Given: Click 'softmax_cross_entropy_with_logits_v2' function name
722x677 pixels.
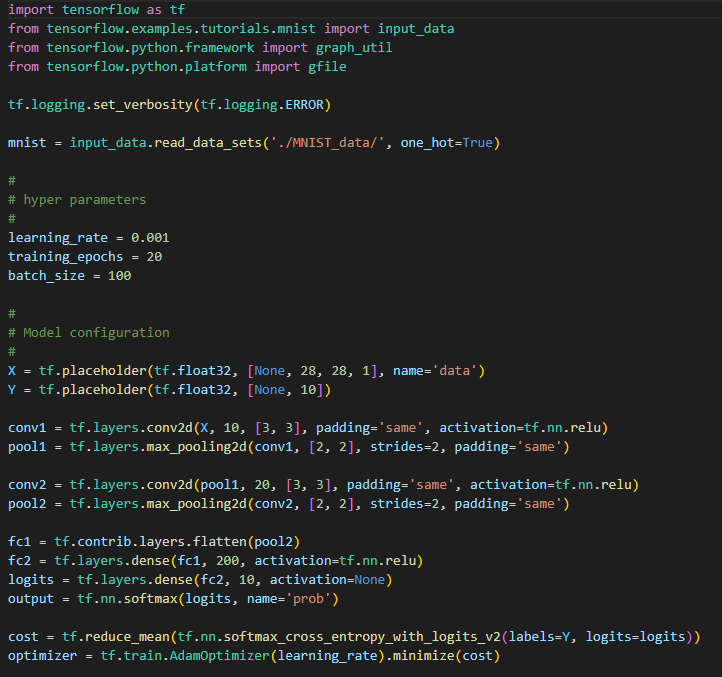Looking at the screenshot, I should (x=362, y=636).
